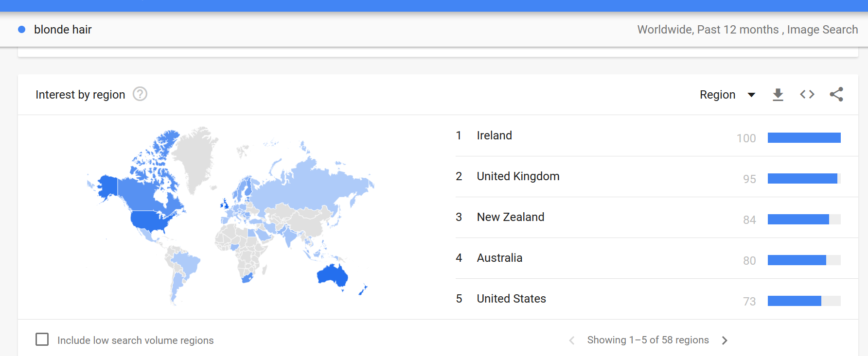Go to next page of regions

[725, 340]
